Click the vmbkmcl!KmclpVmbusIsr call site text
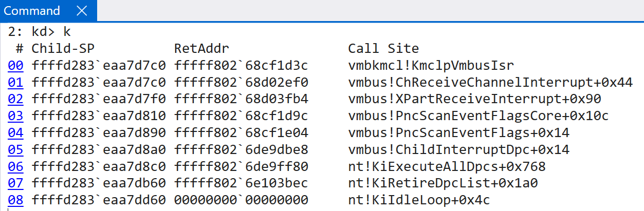Viewport: 644px width, 211px height. [x=431, y=65]
